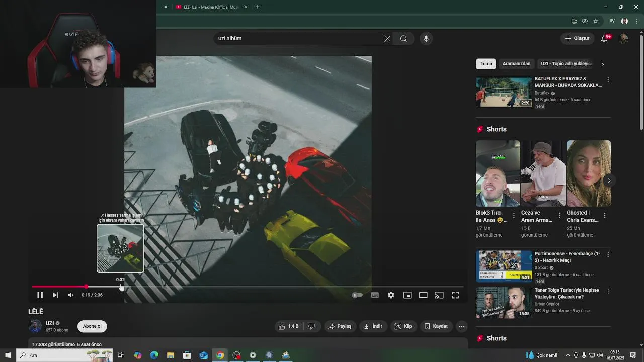Click the Paylaş share button
Viewport: 644px width, 362px height.
[x=340, y=326]
